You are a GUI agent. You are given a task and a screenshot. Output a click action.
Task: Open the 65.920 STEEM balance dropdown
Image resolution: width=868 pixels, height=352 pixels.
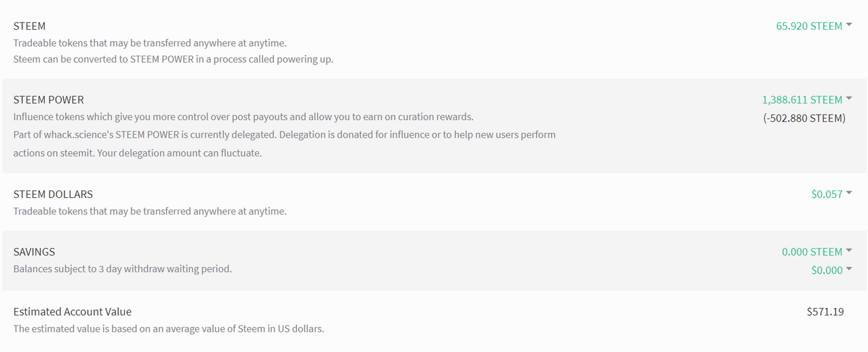[x=809, y=26]
